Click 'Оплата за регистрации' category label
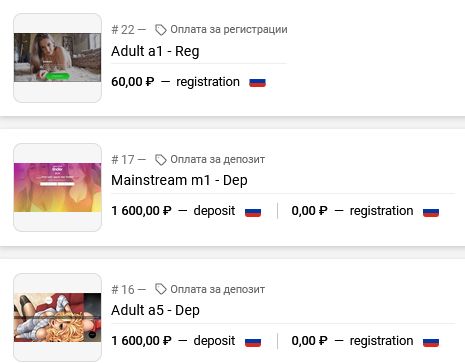Screen dimensions: 465x363 [x=229, y=29]
